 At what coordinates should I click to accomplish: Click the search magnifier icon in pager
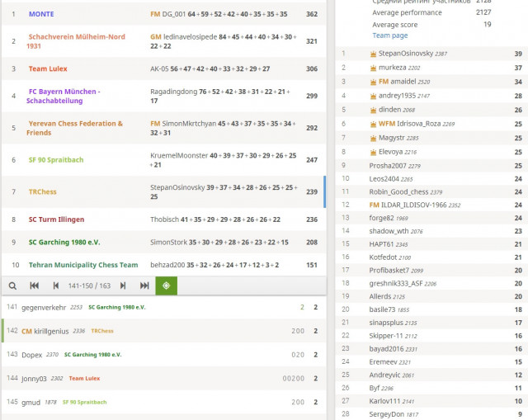pyautogui.click(x=12, y=286)
